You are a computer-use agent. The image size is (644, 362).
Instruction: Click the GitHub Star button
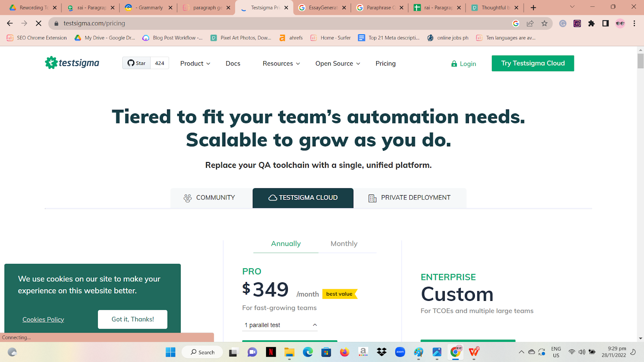137,63
